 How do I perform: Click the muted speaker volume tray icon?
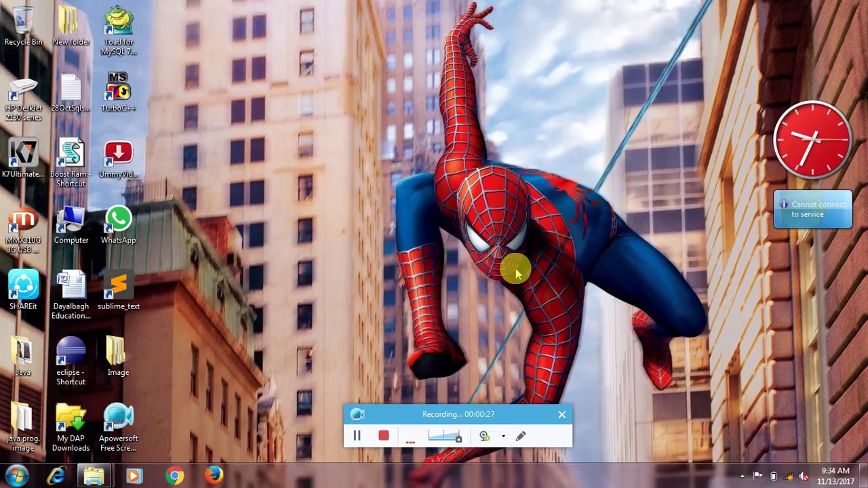click(x=804, y=476)
